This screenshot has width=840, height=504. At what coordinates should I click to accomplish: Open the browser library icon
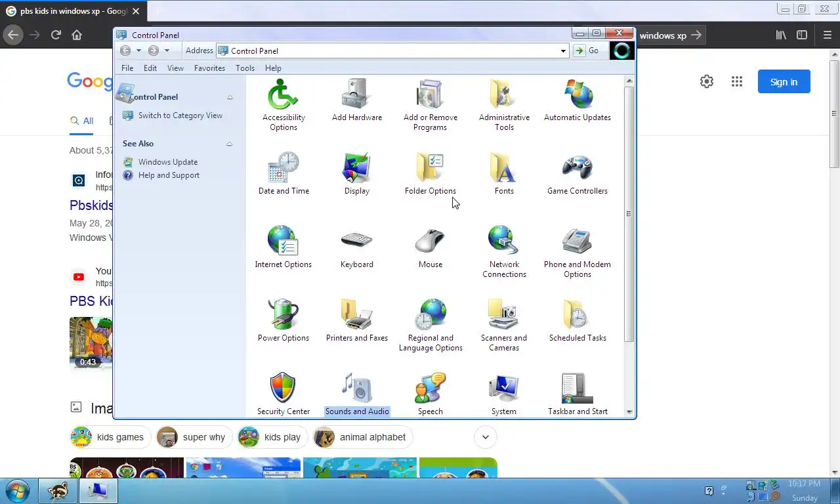781,35
